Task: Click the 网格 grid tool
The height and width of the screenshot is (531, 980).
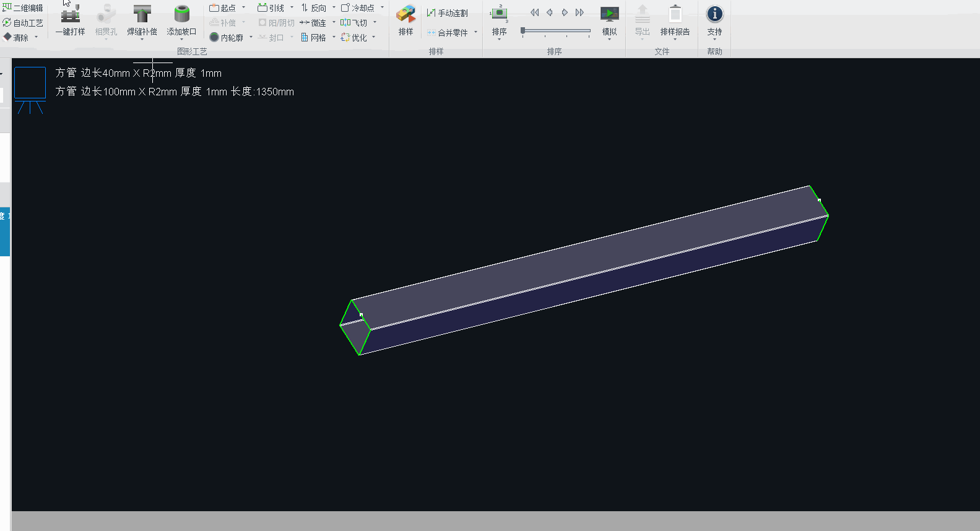Action: point(313,38)
